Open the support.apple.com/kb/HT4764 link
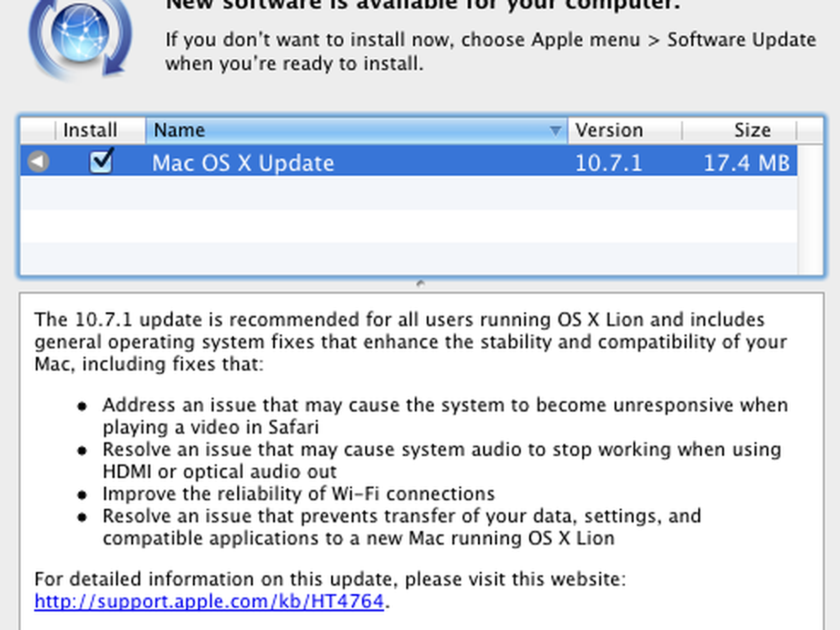Screen dimensions: 840x630 click(x=209, y=601)
